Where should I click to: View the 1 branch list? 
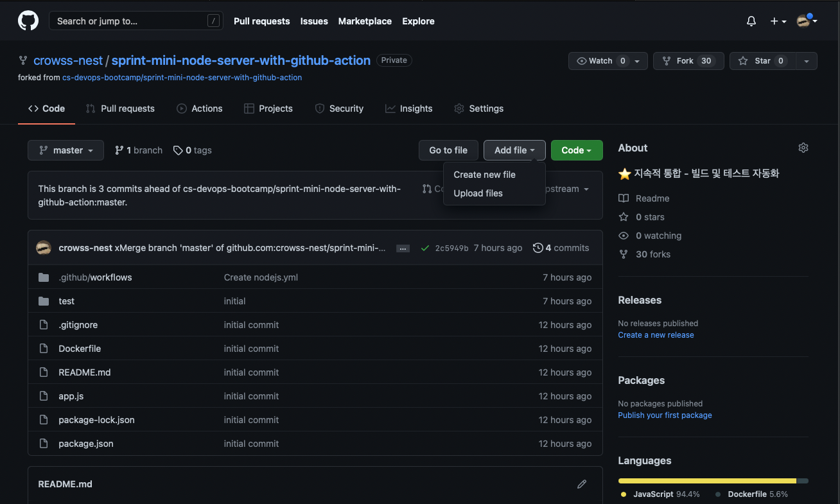point(139,150)
